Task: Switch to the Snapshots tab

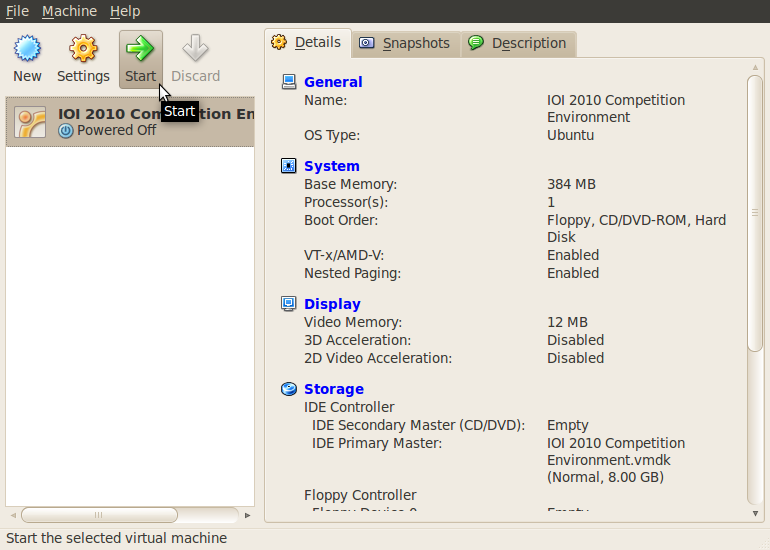Action: click(x=406, y=43)
